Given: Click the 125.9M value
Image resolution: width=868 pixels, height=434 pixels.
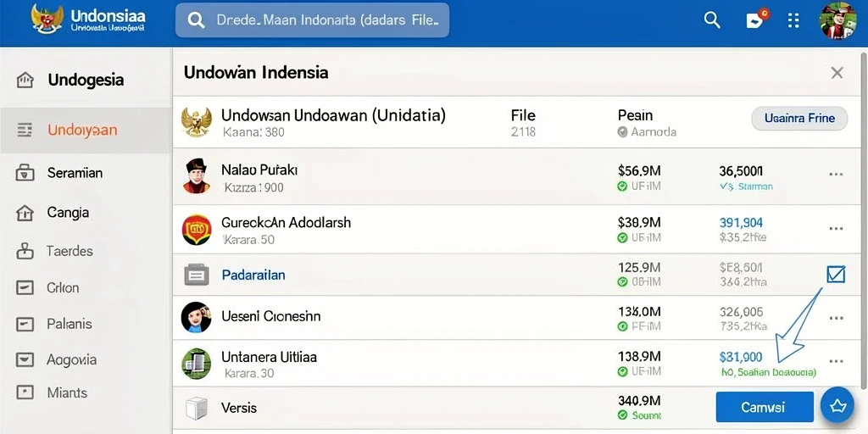Looking at the screenshot, I should (639, 267).
